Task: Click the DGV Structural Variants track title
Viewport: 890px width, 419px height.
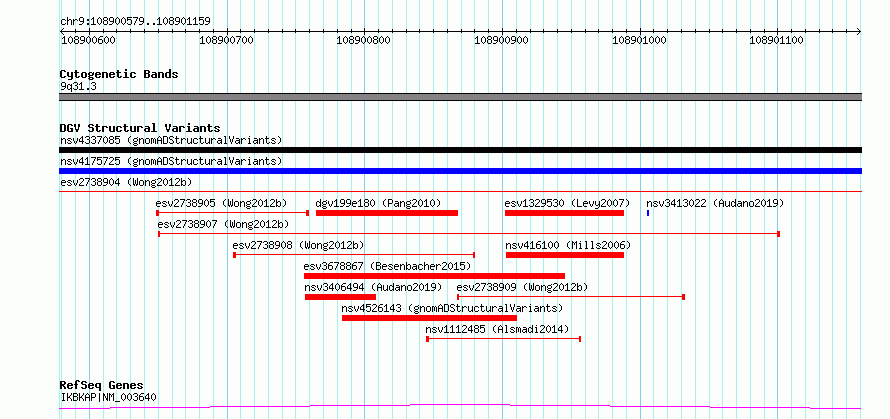Action: 140,128
